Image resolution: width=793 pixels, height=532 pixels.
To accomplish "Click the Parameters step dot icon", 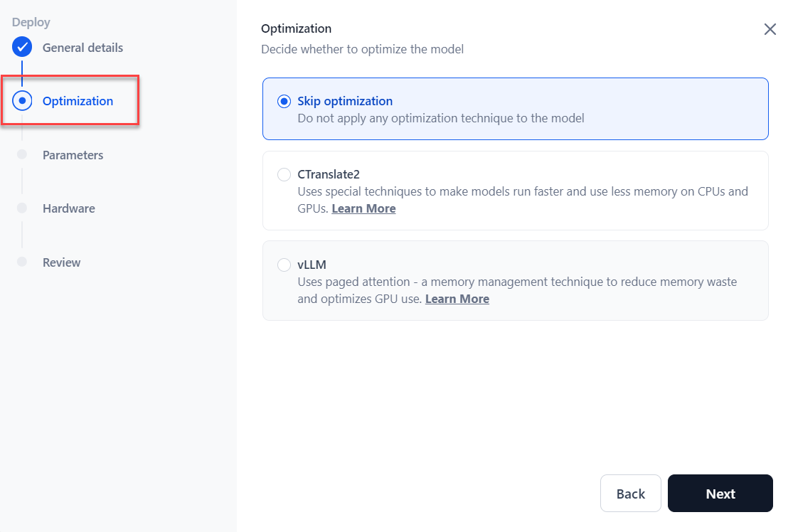I will (22, 154).
